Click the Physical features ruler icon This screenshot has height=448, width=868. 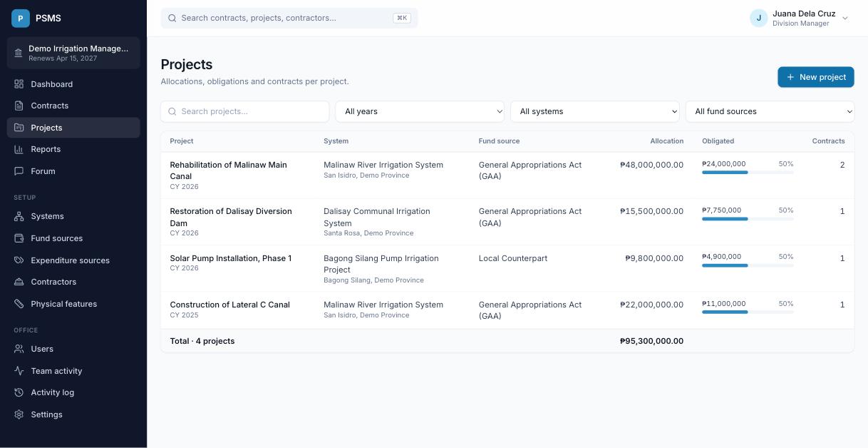19,304
